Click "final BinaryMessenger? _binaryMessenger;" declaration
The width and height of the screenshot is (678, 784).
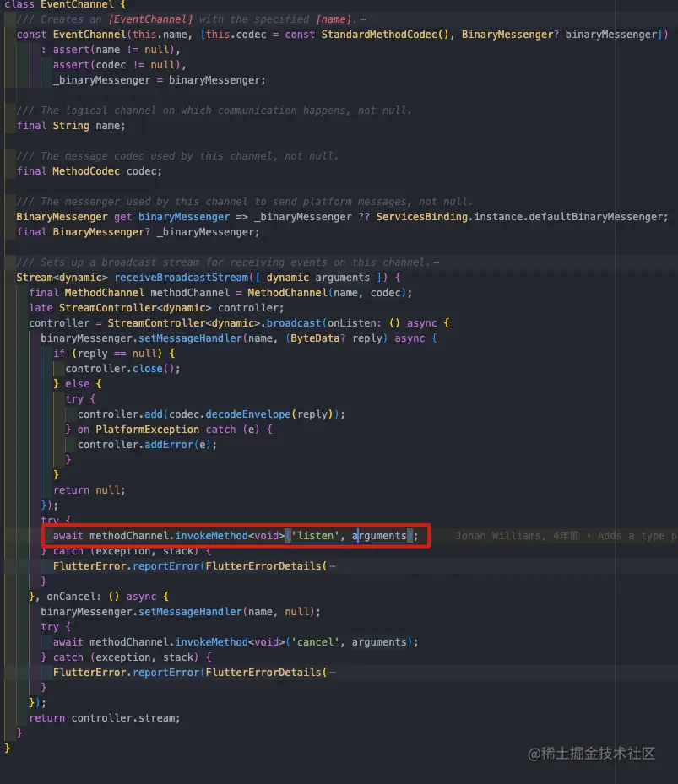[138, 232]
